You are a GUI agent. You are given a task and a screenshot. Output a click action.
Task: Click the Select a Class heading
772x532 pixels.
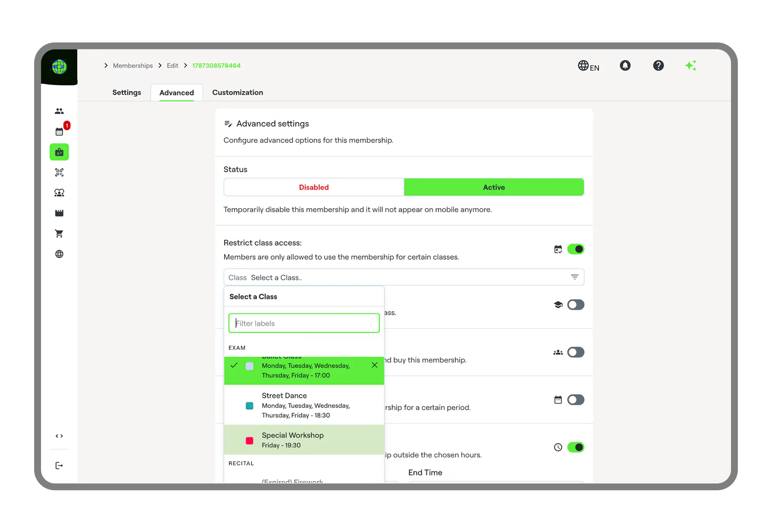253,297
